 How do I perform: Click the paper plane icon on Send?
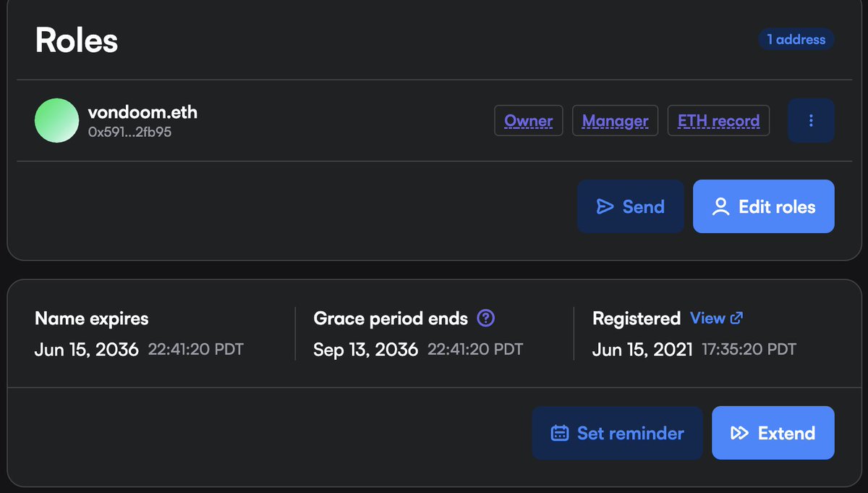605,207
